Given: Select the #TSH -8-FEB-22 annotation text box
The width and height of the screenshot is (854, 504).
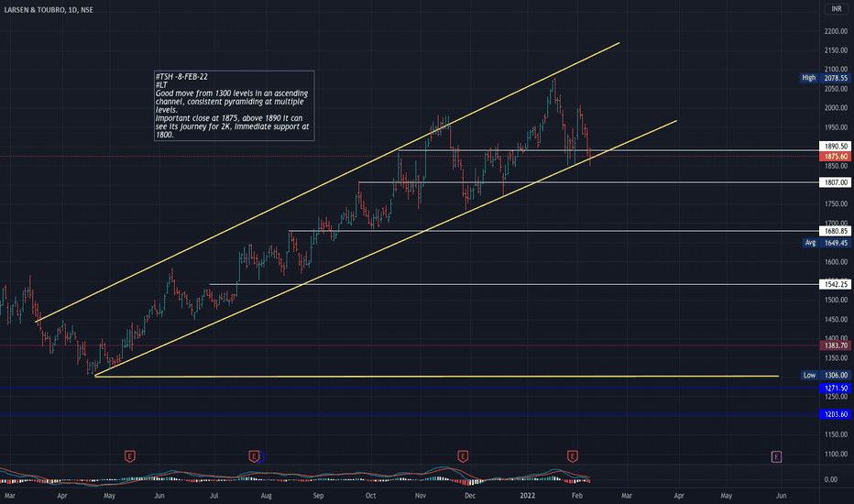Looking at the screenshot, I should point(235,105).
